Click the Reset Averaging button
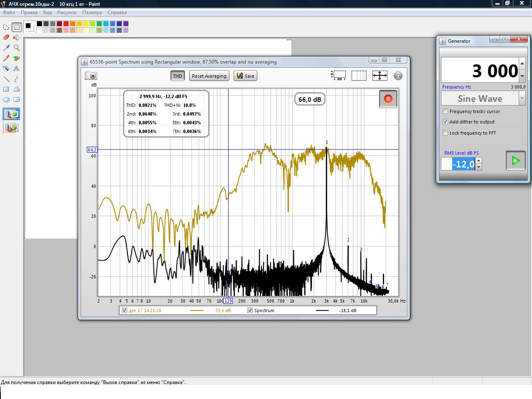 pyautogui.click(x=209, y=76)
